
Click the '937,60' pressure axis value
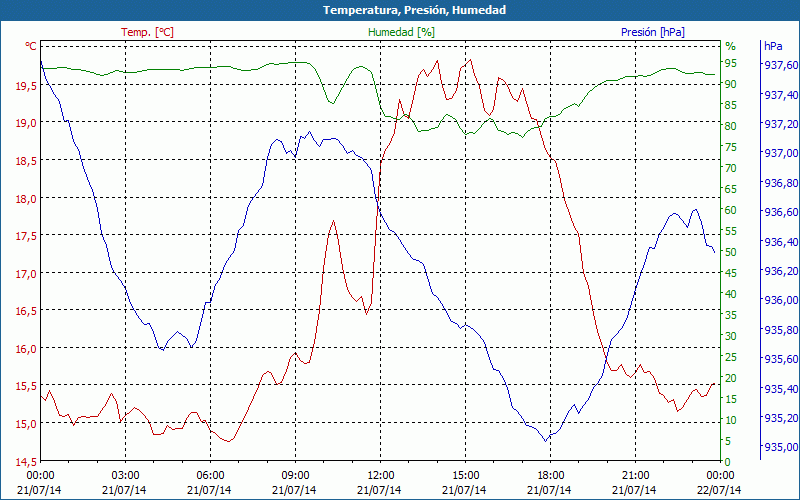781,65
